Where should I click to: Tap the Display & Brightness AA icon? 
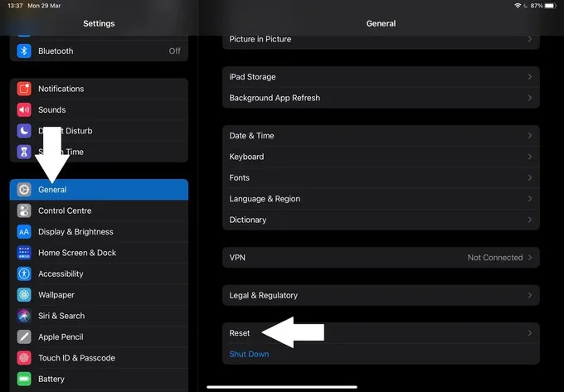pyautogui.click(x=24, y=232)
